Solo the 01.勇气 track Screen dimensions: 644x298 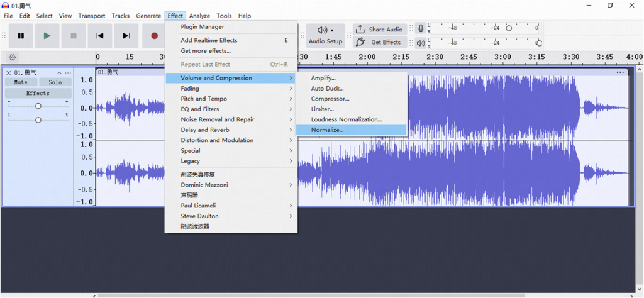55,82
